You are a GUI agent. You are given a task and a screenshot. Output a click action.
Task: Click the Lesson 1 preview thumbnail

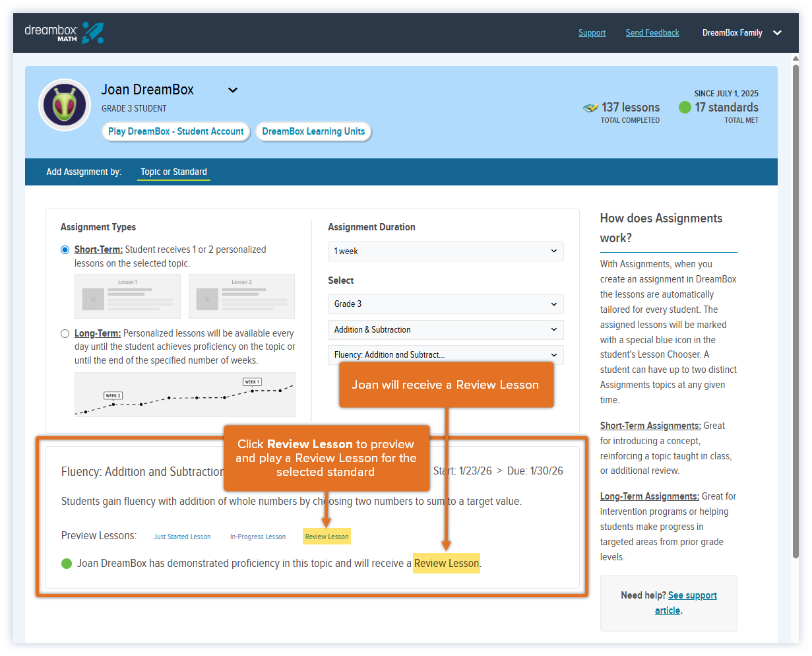click(127, 296)
